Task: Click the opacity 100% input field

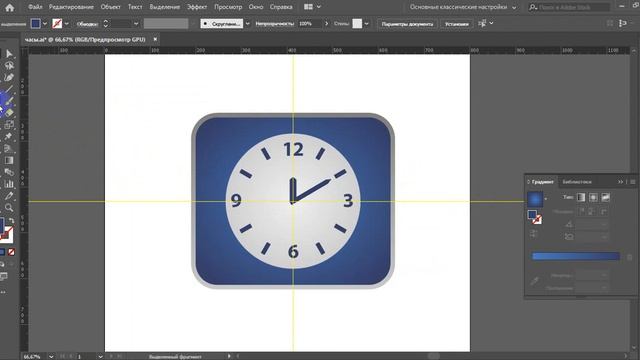Action: point(309,24)
